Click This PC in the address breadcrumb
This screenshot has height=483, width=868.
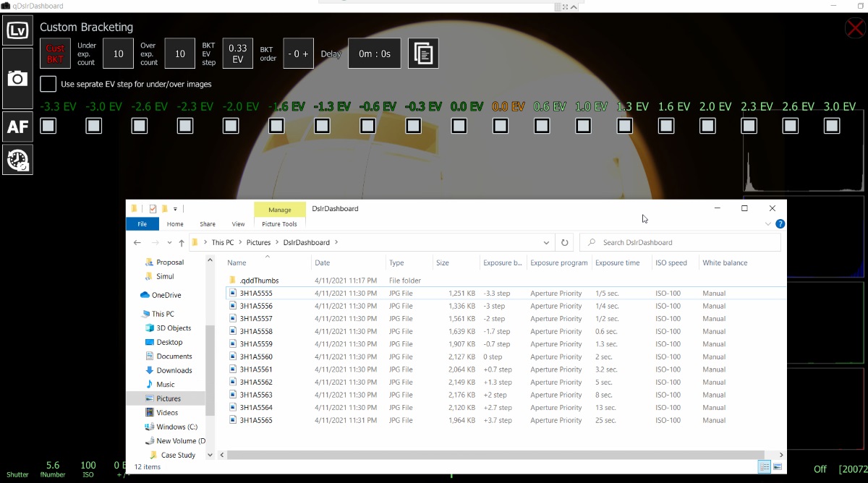click(223, 242)
